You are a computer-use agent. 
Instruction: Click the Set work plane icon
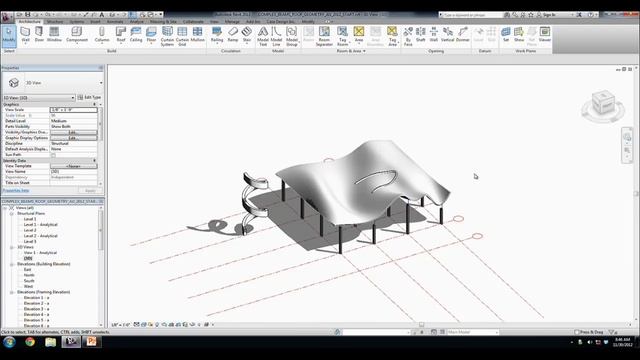(506, 34)
